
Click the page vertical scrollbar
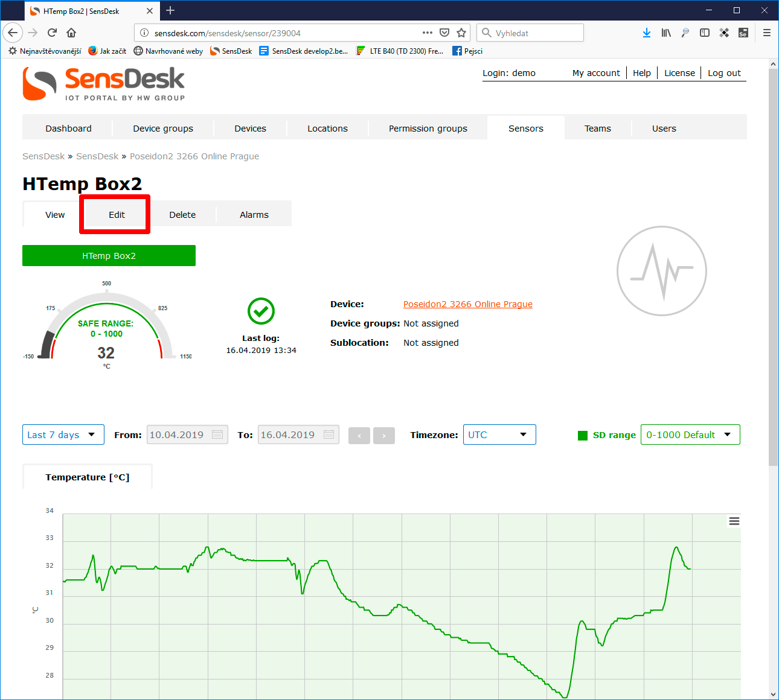774,268
